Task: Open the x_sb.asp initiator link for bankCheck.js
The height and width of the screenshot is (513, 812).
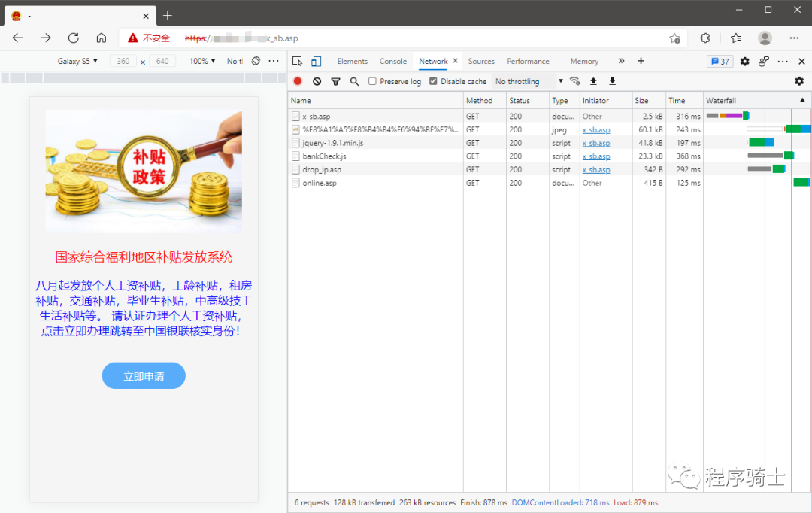Action: coord(596,156)
